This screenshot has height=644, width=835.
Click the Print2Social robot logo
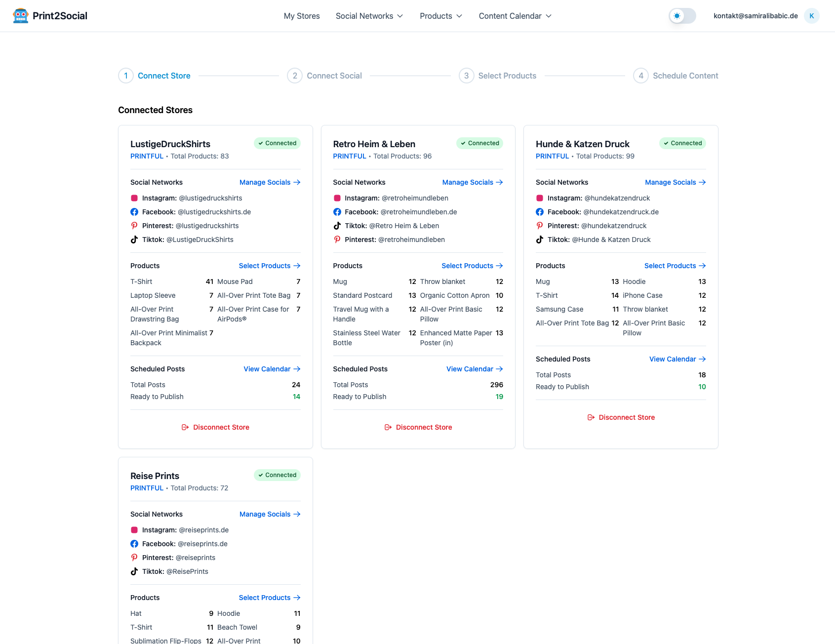pos(20,15)
